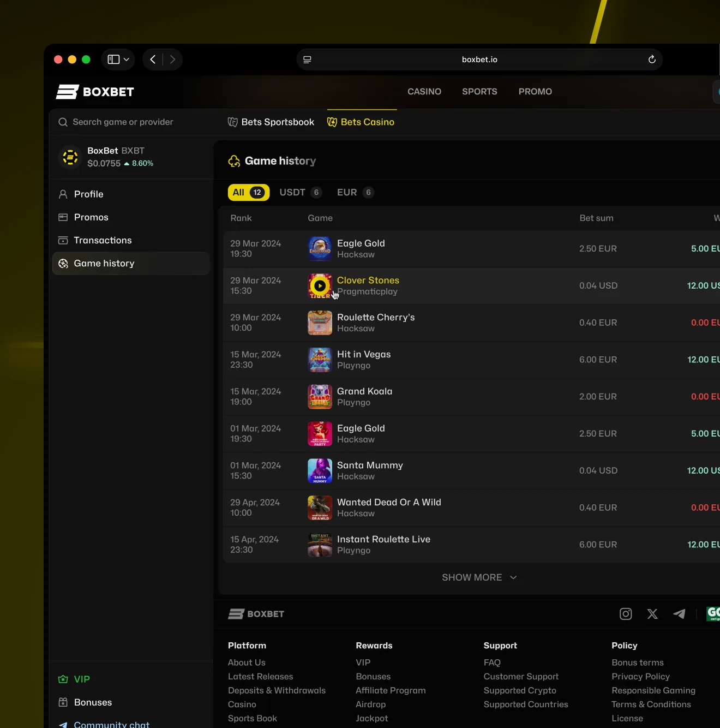Open the About Us footer link
The width and height of the screenshot is (720, 728).
click(247, 663)
